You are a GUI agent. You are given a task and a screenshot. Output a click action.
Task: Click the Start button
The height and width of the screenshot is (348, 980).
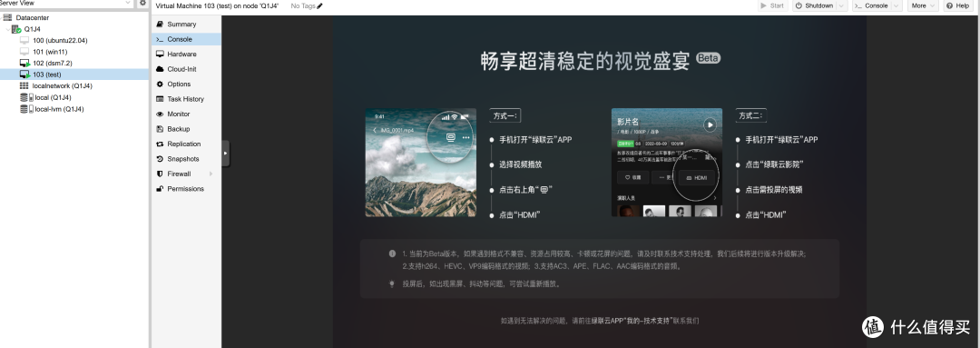coord(772,5)
